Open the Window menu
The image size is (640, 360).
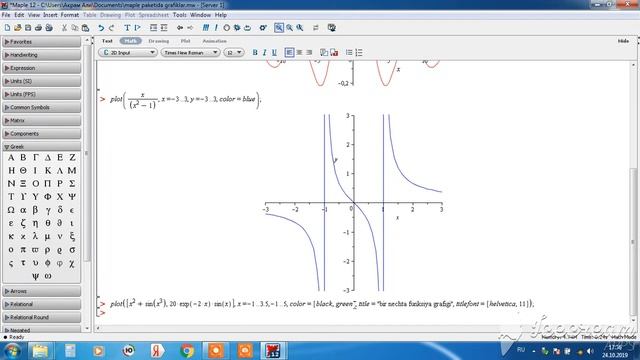(200, 15)
